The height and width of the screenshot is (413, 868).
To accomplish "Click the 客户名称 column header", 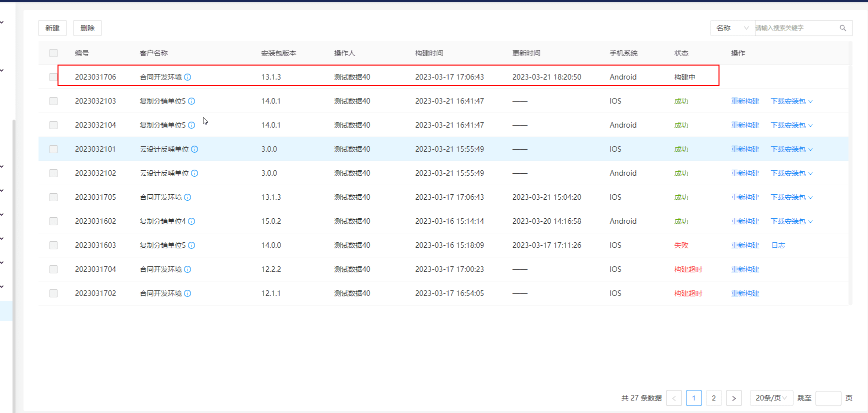I will tap(153, 53).
